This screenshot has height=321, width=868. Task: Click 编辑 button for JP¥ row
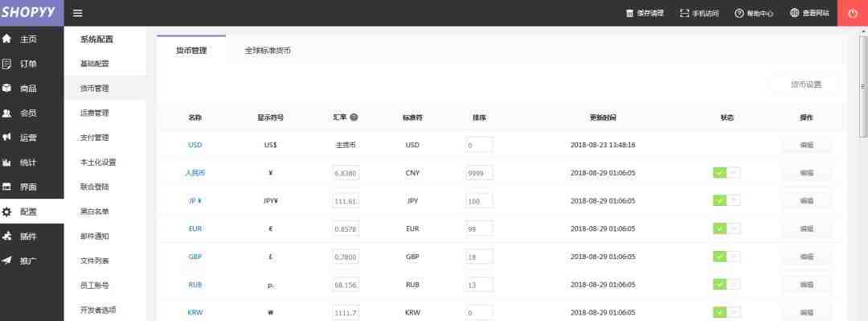click(807, 200)
